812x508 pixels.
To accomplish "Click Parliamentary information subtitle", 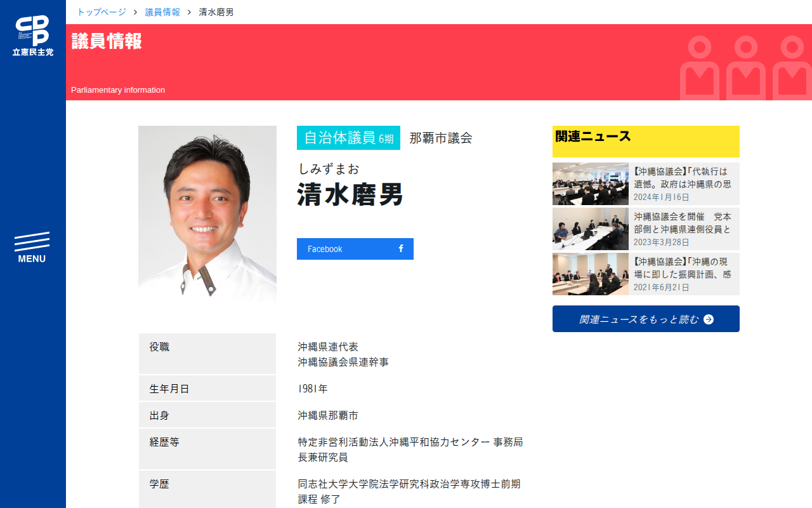I will (x=118, y=90).
